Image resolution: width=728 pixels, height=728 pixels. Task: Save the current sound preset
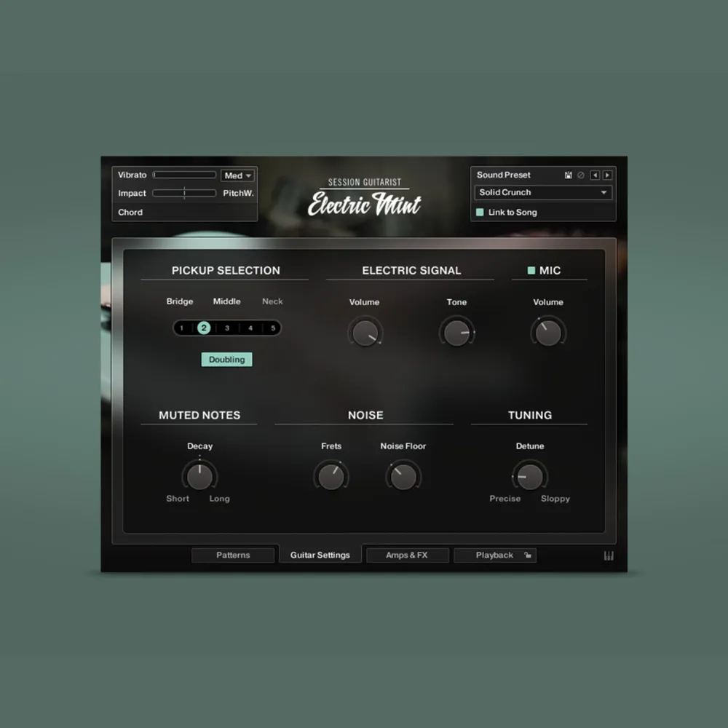568,175
